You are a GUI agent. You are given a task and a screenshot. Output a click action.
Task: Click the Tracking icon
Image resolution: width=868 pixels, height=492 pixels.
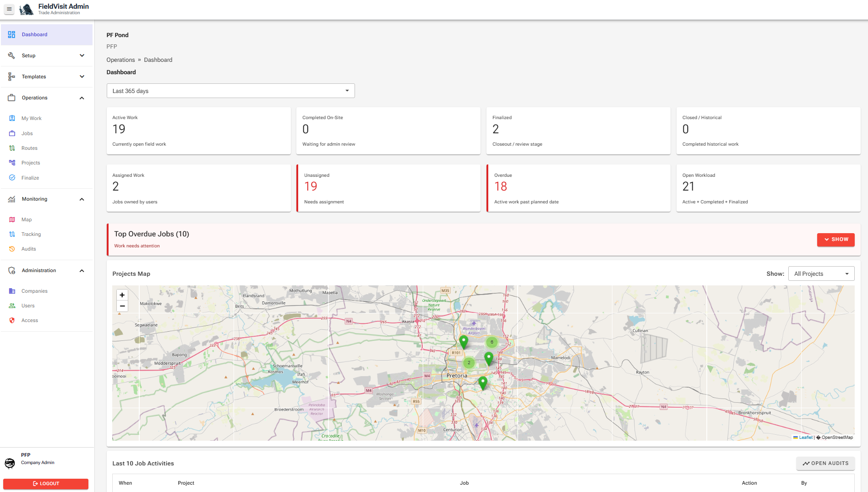[x=12, y=234]
